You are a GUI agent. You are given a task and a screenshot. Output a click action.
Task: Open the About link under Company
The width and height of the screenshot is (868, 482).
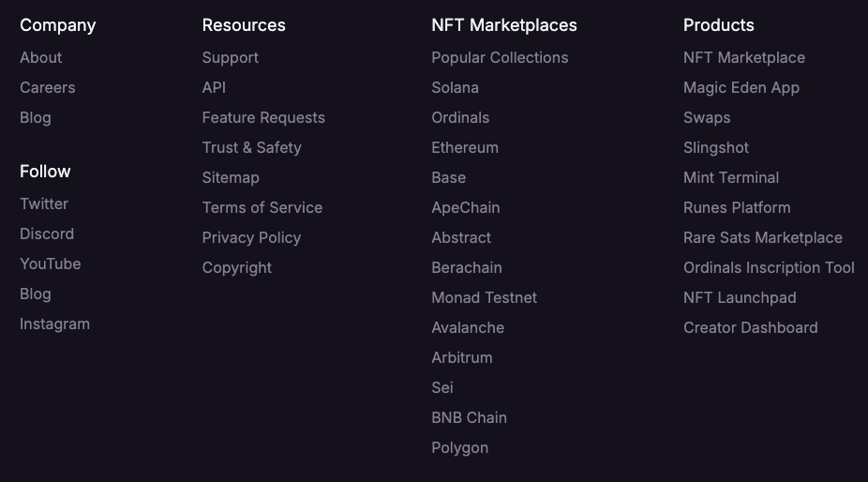pyautogui.click(x=41, y=57)
